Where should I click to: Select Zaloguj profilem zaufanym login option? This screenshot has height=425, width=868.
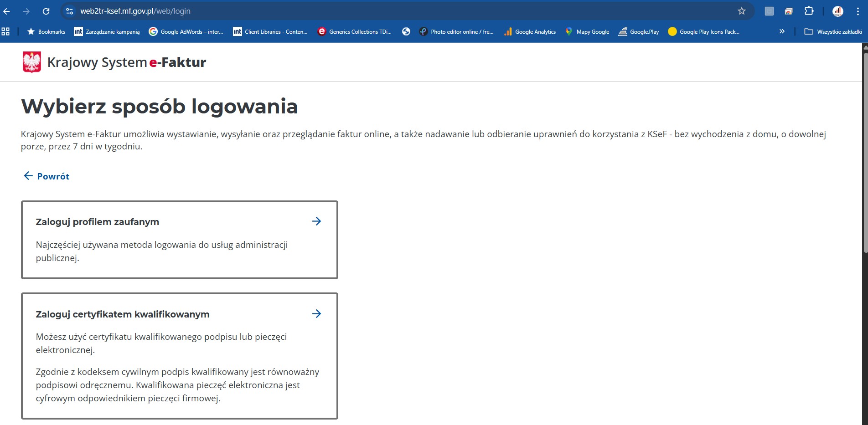tap(97, 222)
